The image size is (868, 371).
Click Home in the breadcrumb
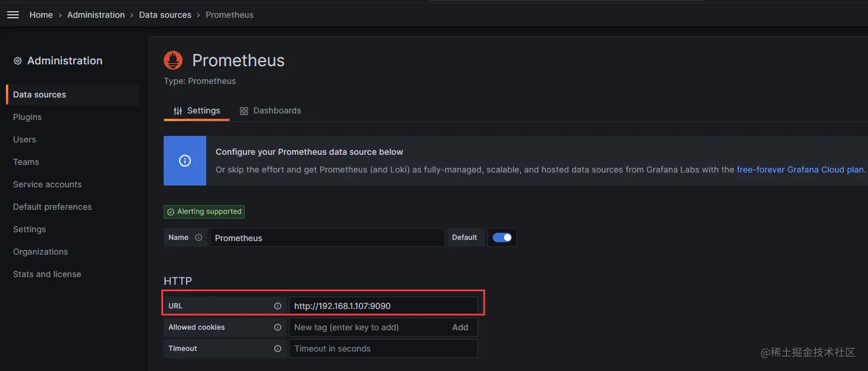tap(41, 15)
